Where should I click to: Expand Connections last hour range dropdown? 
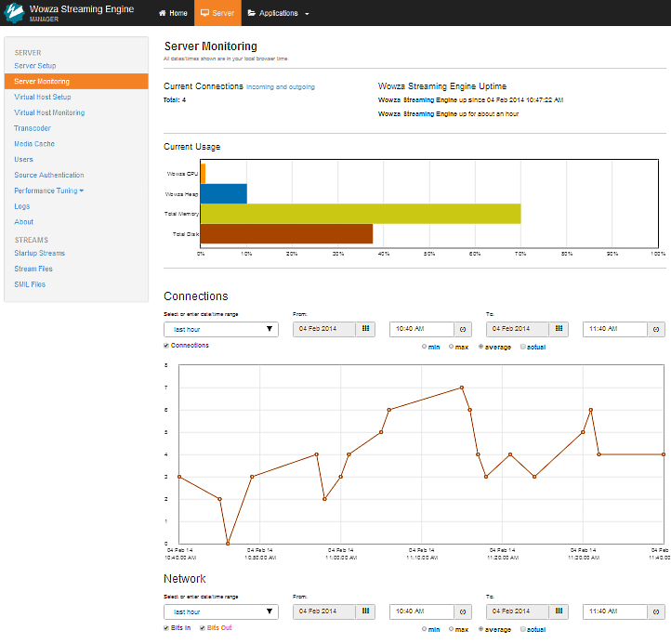[x=221, y=329]
